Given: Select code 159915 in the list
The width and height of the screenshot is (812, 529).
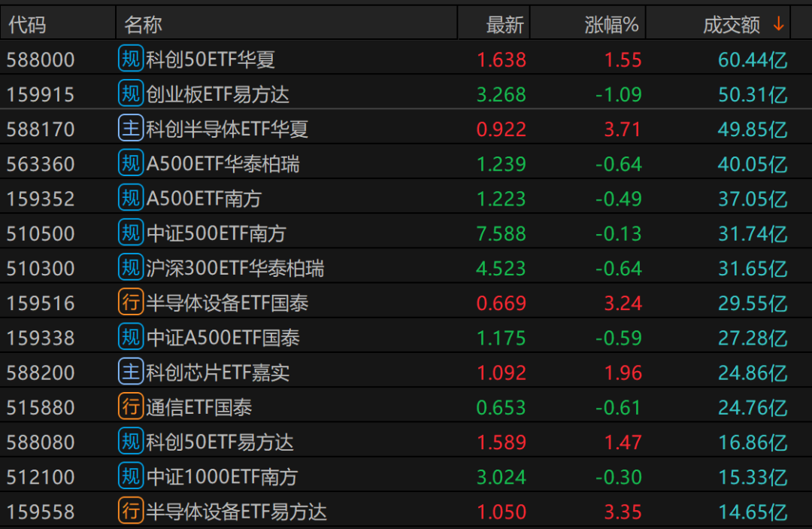Looking at the screenshot, I should pyautogui.click(x=41, y=94).
